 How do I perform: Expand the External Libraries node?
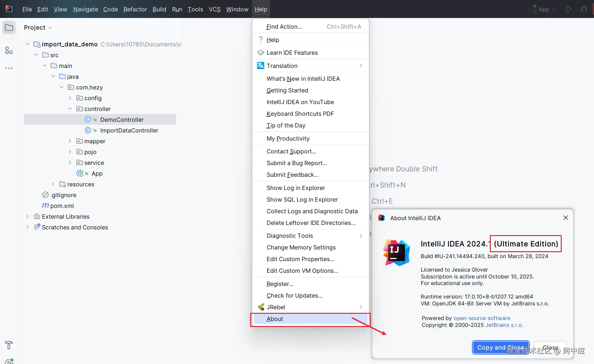[27, 217]
